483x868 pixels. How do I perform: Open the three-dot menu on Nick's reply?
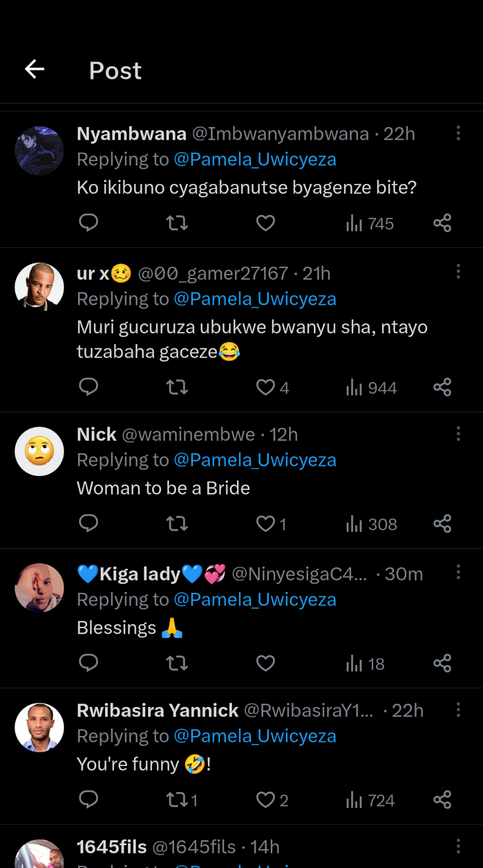[458, 434]
